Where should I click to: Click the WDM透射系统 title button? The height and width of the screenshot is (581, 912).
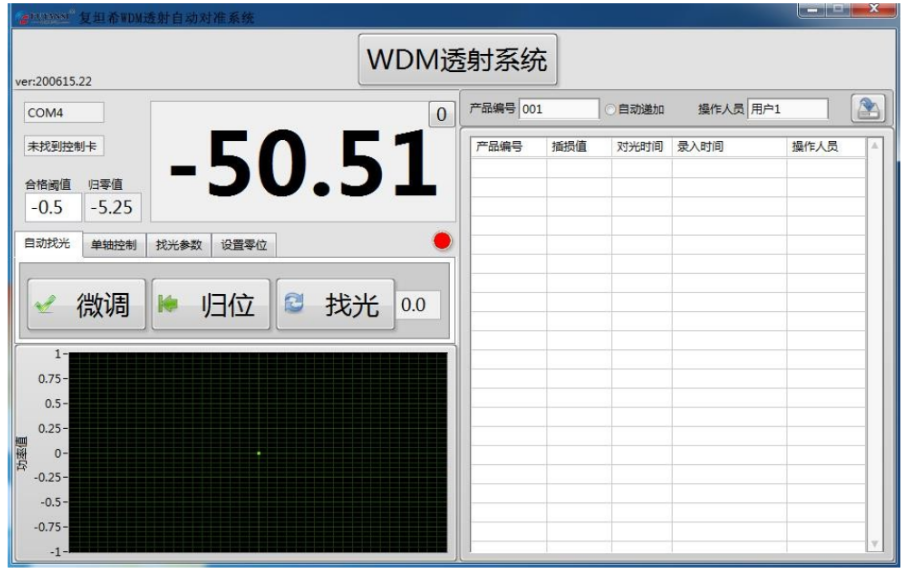tap(457, 59)
